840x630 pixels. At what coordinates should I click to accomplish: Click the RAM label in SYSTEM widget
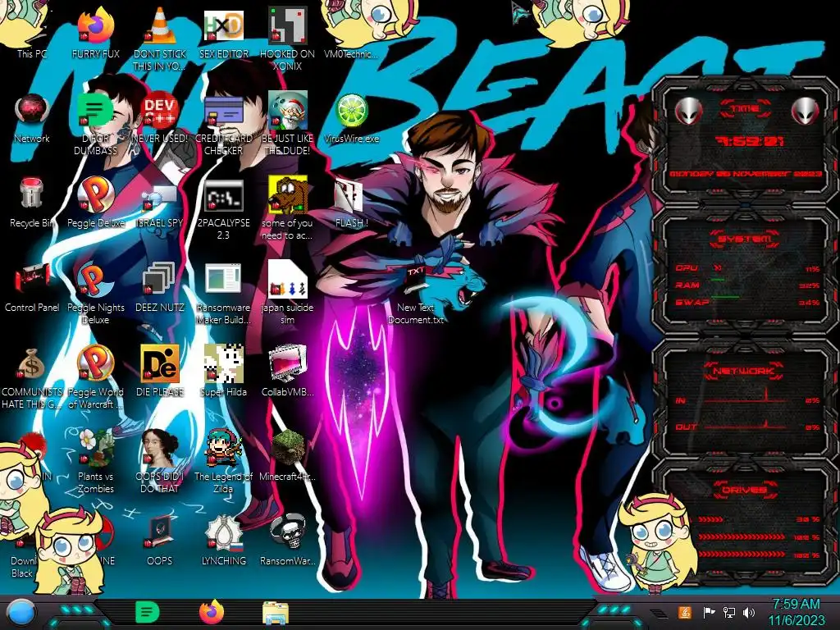click(687, 285)
